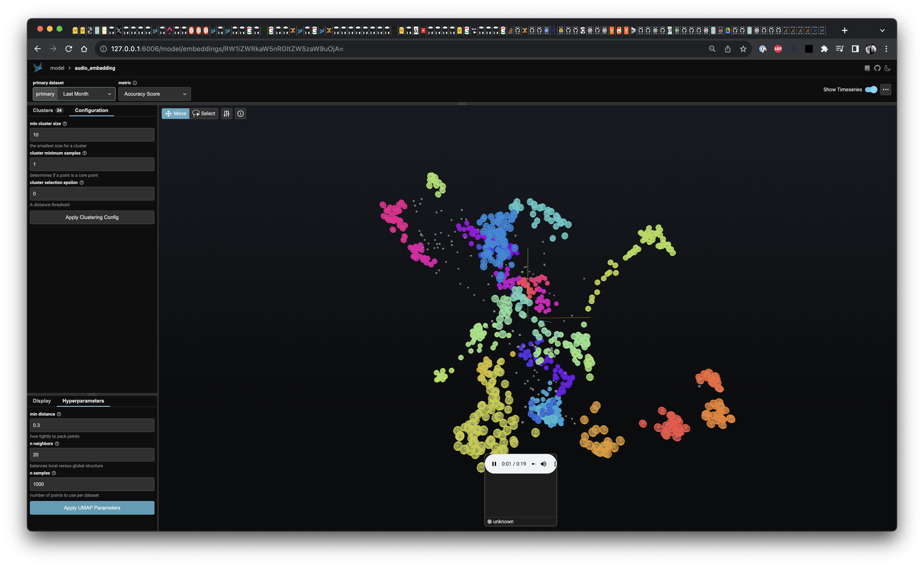Click the info icon next to cluster minimum samples

(x=85, y=153)
